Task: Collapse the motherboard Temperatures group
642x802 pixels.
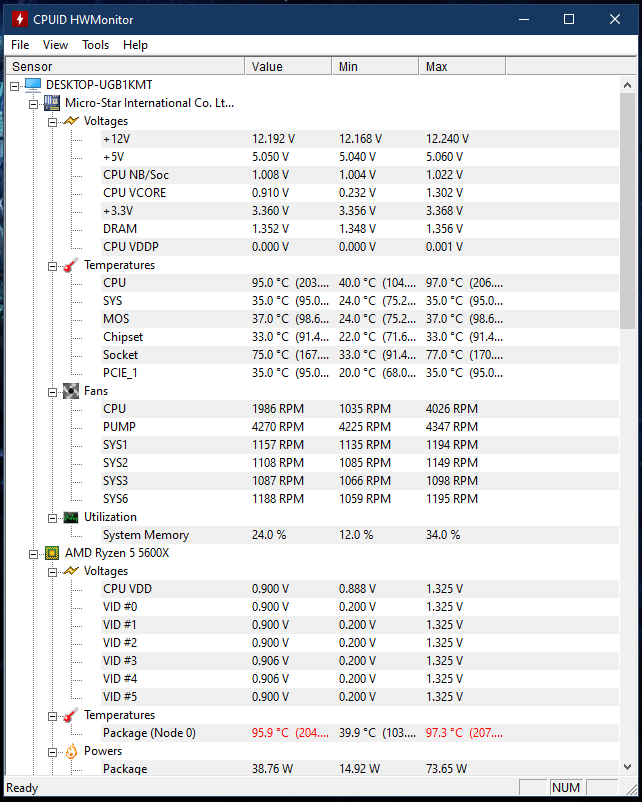Action: tap(52, 266)
